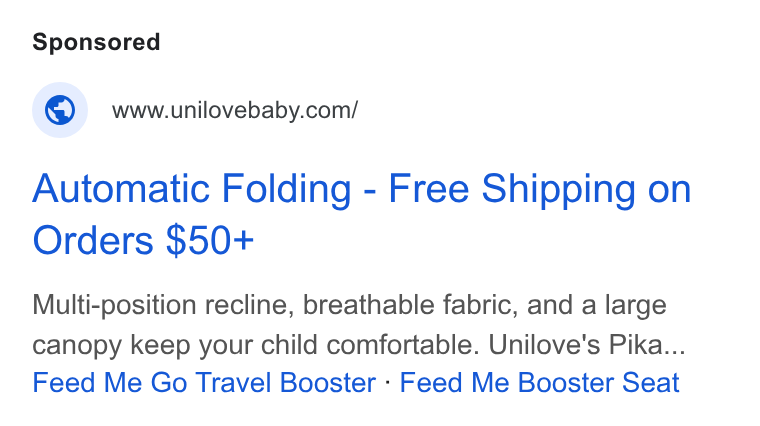760x426 pixels.
Task: Open the www.unilovebaby.com URL
Action: (x=235, y=110)
